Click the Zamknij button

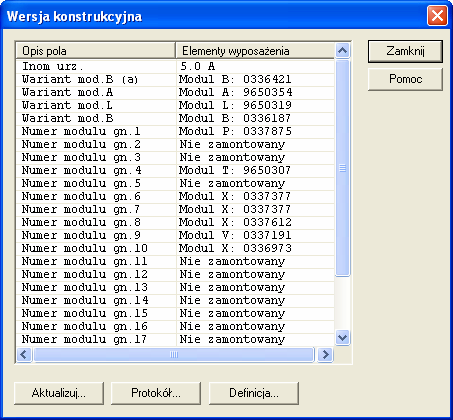click(405, 51)
